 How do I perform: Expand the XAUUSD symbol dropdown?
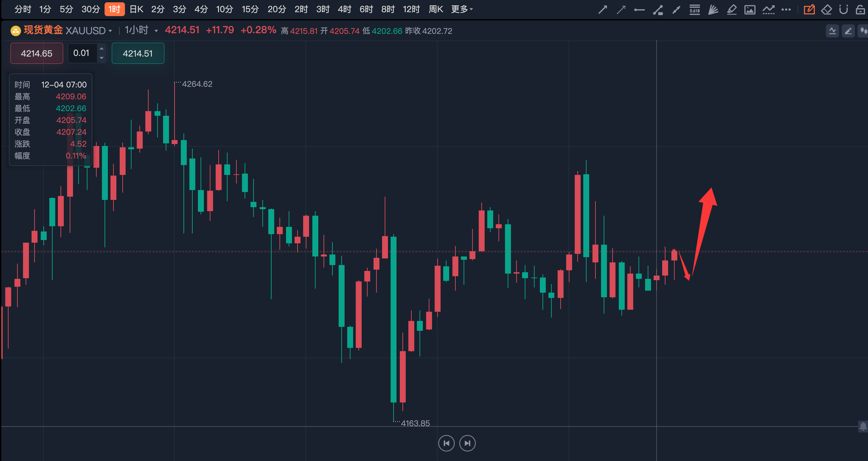click(110, 31)
